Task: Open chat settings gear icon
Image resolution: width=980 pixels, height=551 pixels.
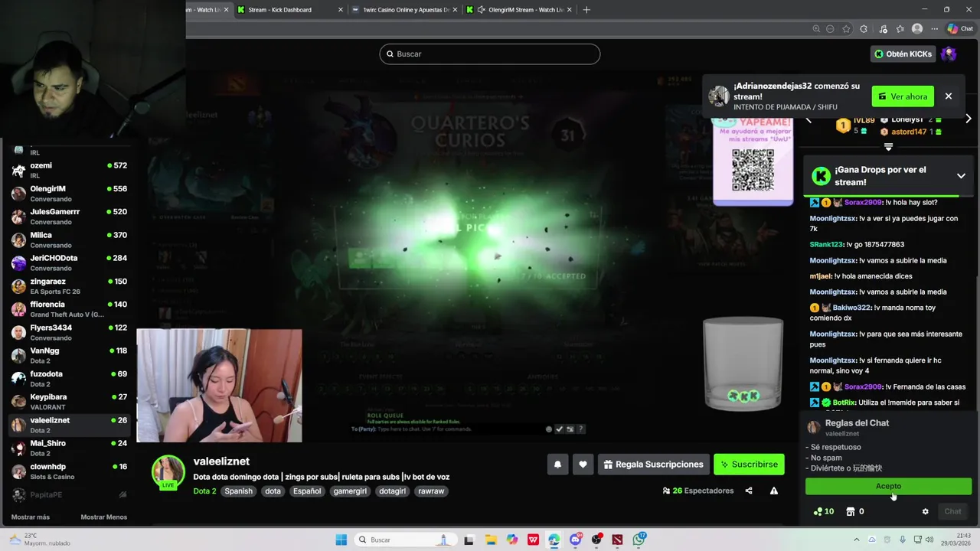Action: pos(925,511)
